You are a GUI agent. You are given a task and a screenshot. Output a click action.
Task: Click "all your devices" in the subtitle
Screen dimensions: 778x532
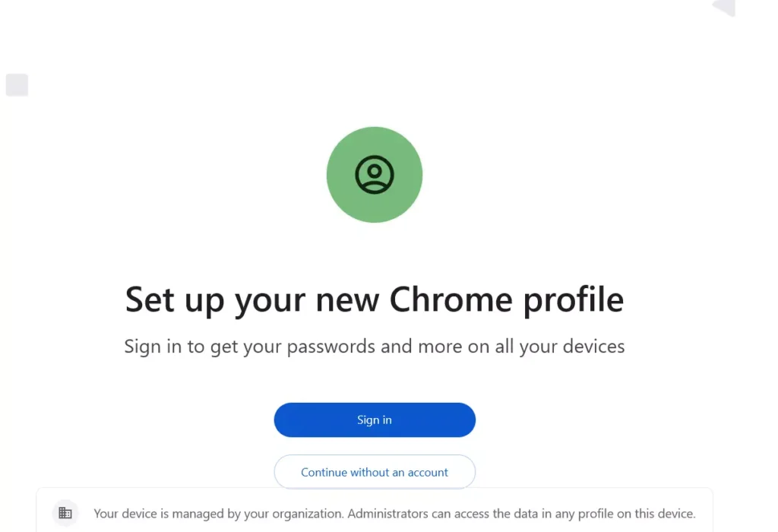pos(561,347)
